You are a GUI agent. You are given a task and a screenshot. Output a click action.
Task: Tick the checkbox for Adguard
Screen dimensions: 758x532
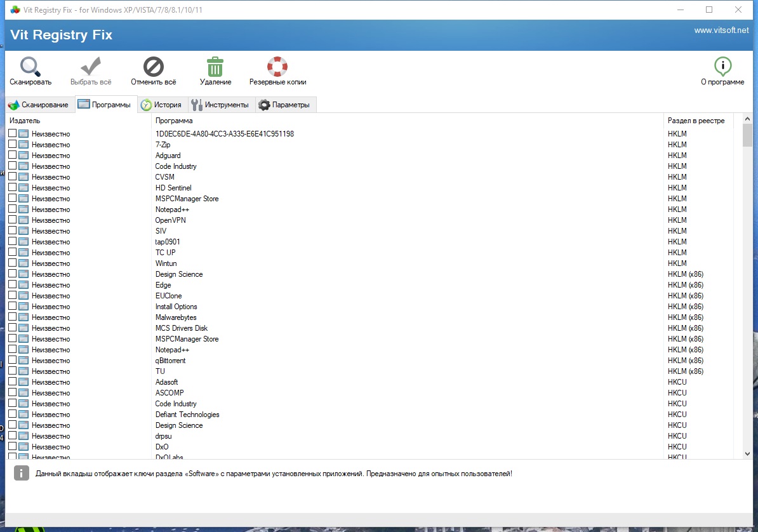point(13,155)
